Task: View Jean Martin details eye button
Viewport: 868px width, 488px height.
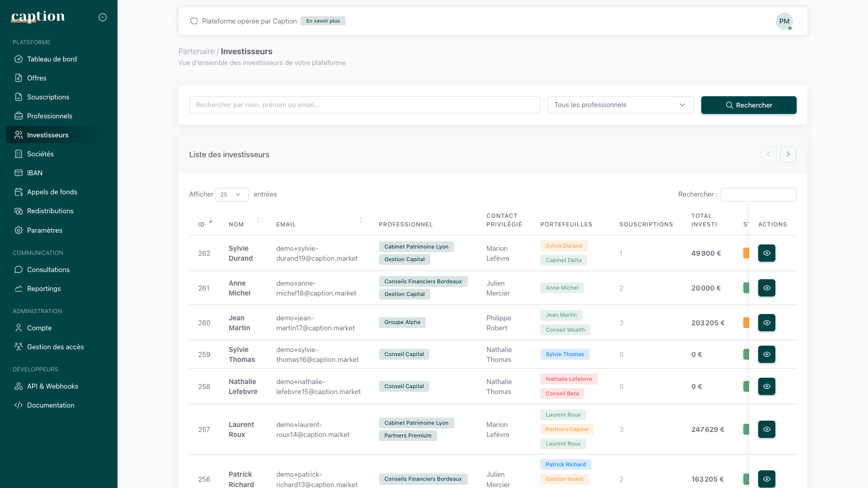Action: 766,323
